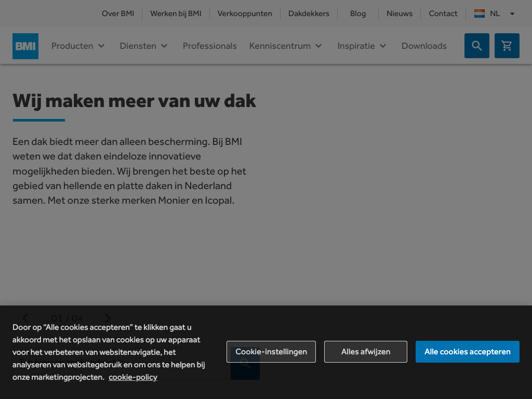Viewport: 532px width, 399px height.
Task: Open Cookie-instellingen
Action: pos(271,352)
